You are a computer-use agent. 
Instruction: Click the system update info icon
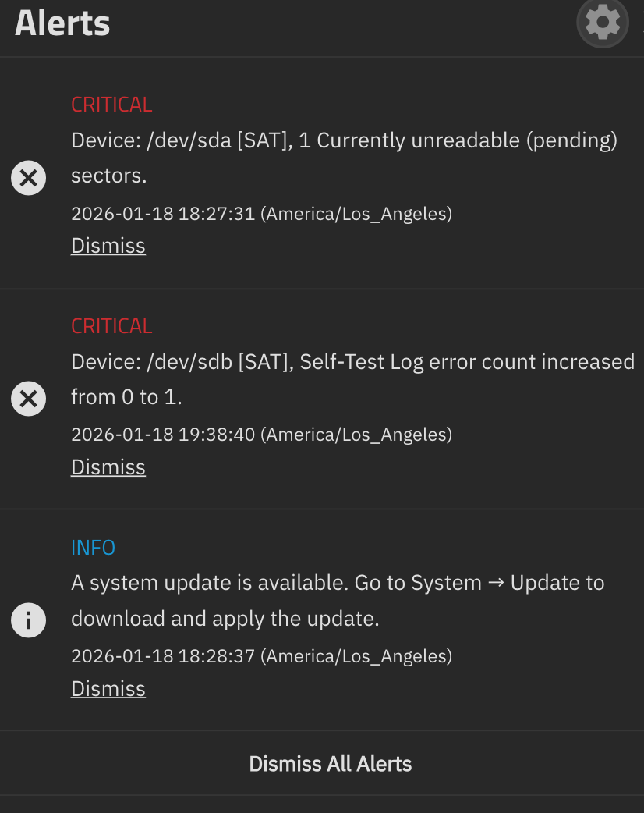28,621
